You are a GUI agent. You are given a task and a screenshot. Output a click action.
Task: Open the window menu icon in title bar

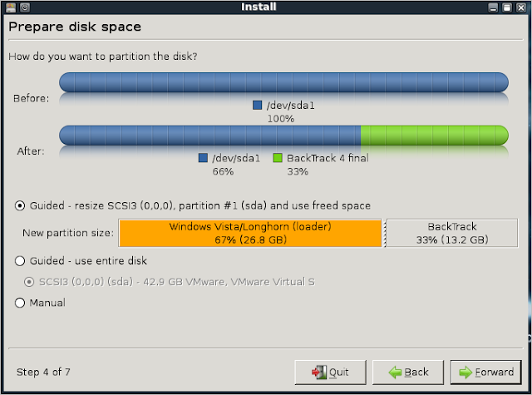click(x=8, y=7)
